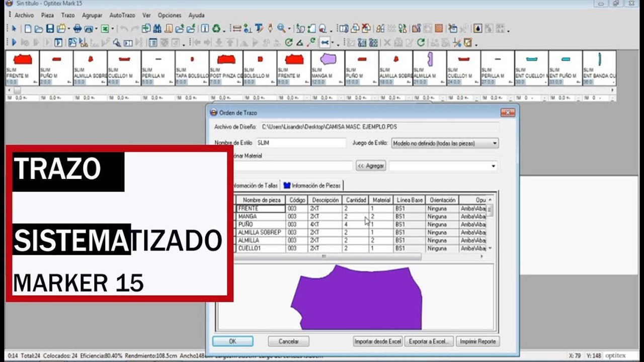Viewport: 644px width, 362px height.
Task: Click Imprimir Reporte button
Action: click(x=477, y=341)
